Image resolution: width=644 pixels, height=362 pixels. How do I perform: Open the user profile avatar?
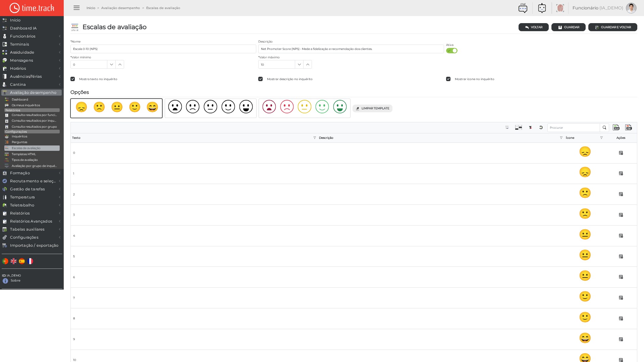[x=631, y=8]
